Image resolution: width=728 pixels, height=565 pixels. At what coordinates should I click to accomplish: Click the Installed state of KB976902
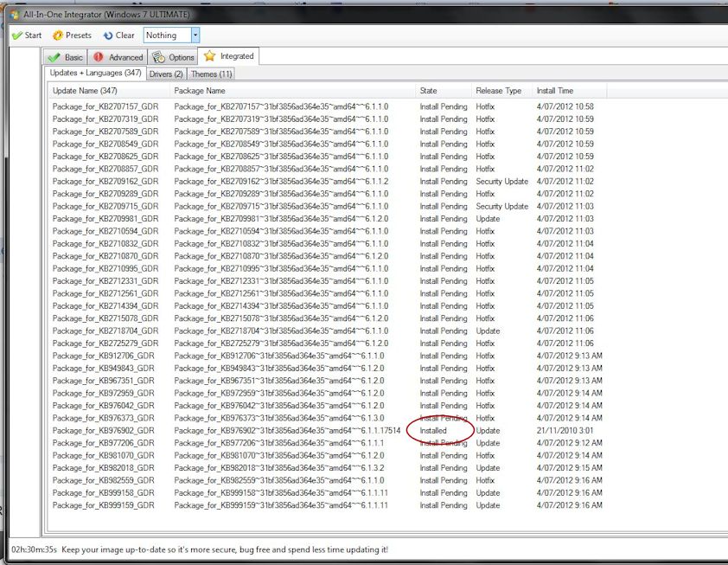[x=433, y=431]
